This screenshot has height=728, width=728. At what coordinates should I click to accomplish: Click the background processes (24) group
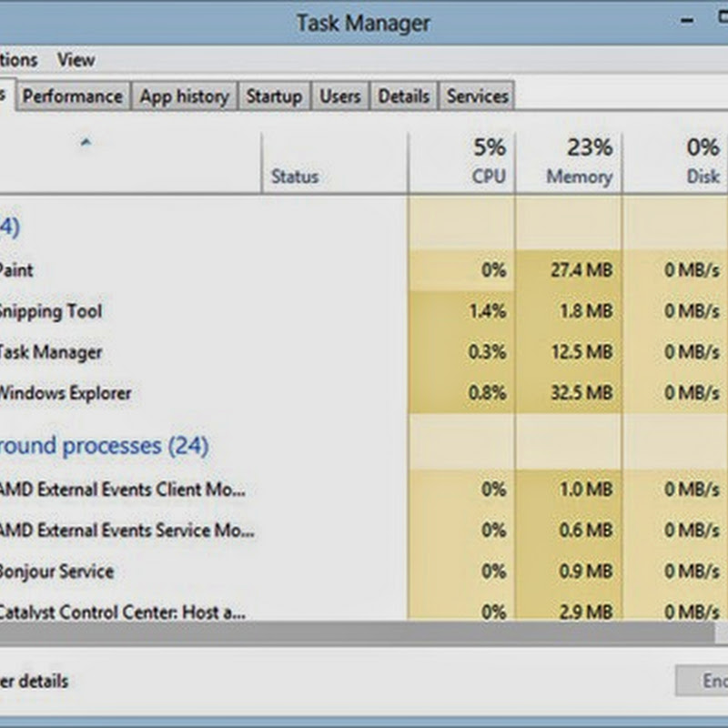[x=104, y=446]
